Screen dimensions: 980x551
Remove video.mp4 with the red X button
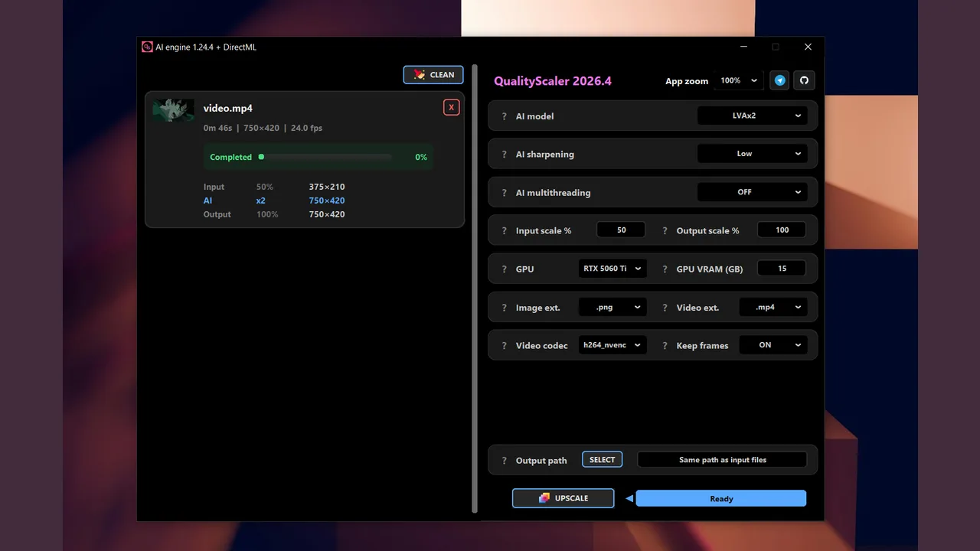pos(451,107)
